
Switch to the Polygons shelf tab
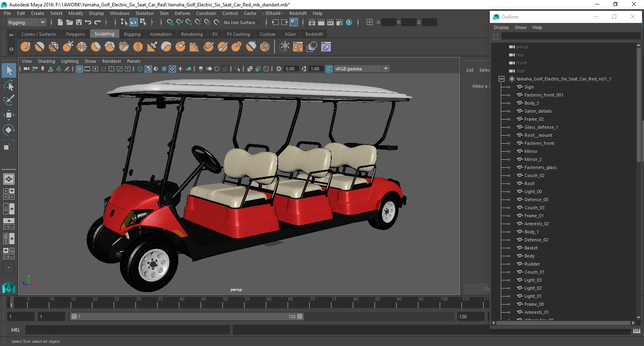click(x=75, y=34)
